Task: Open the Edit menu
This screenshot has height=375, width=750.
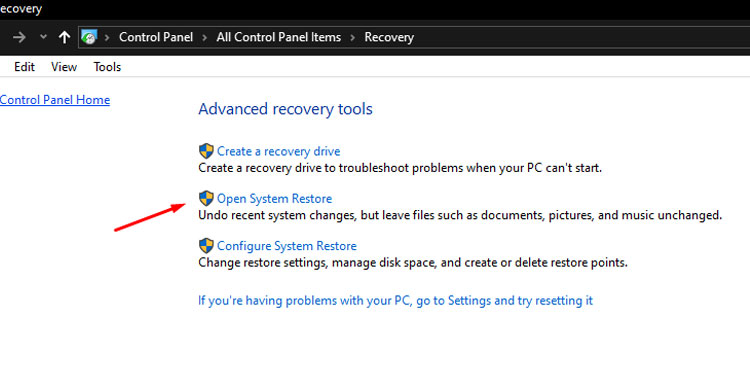Action: (x=24, y=67)
